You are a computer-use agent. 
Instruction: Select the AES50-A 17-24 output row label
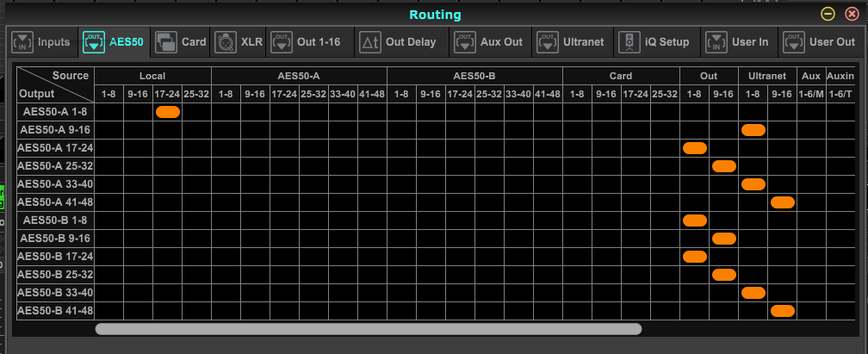(x=55, y=148)
